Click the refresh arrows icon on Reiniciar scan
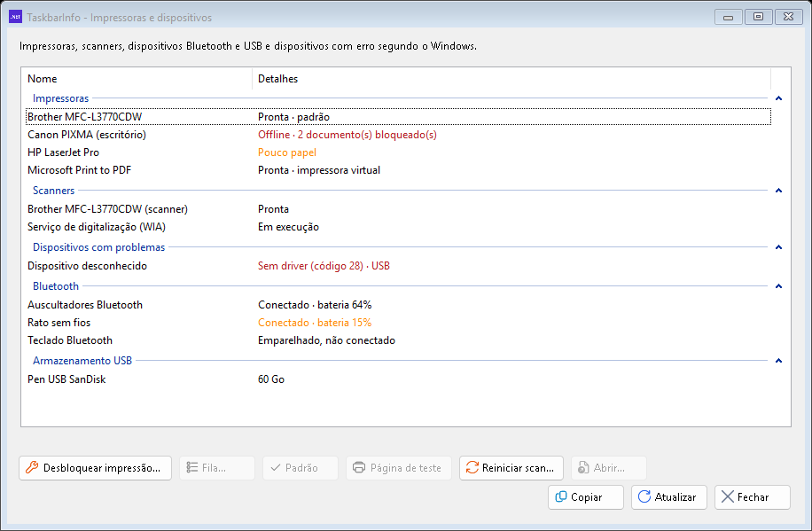The image size is (812, 531). (472, 468)
